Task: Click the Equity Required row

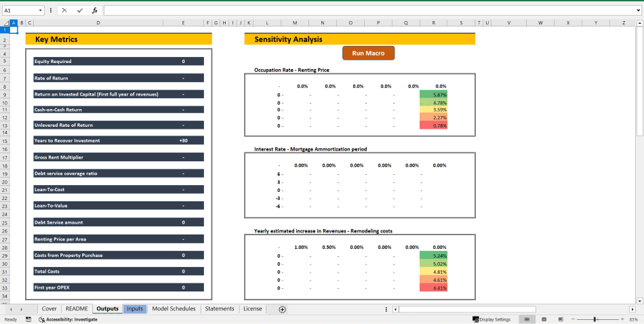Action: tap(119, 61)
